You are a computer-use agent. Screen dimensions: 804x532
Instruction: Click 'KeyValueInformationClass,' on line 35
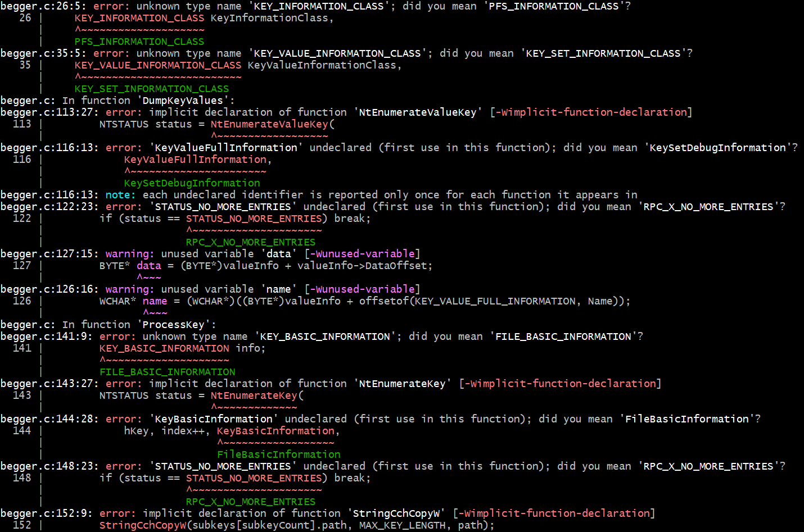[x=325, y=65]
